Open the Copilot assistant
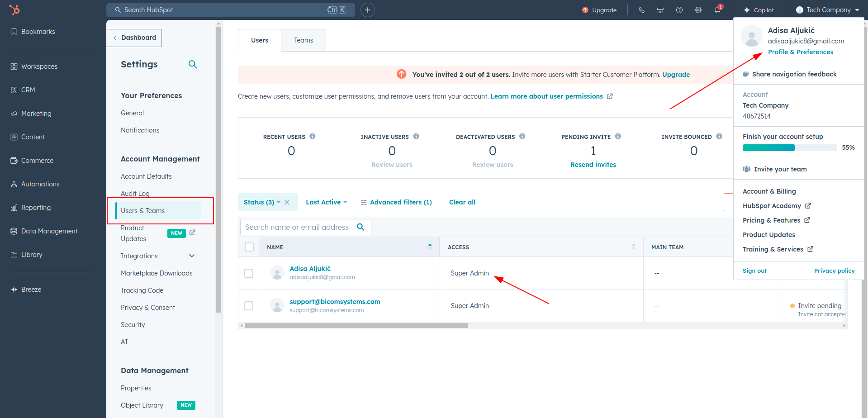868x418 pixels. pyautogui.click(x=759, y=10)
